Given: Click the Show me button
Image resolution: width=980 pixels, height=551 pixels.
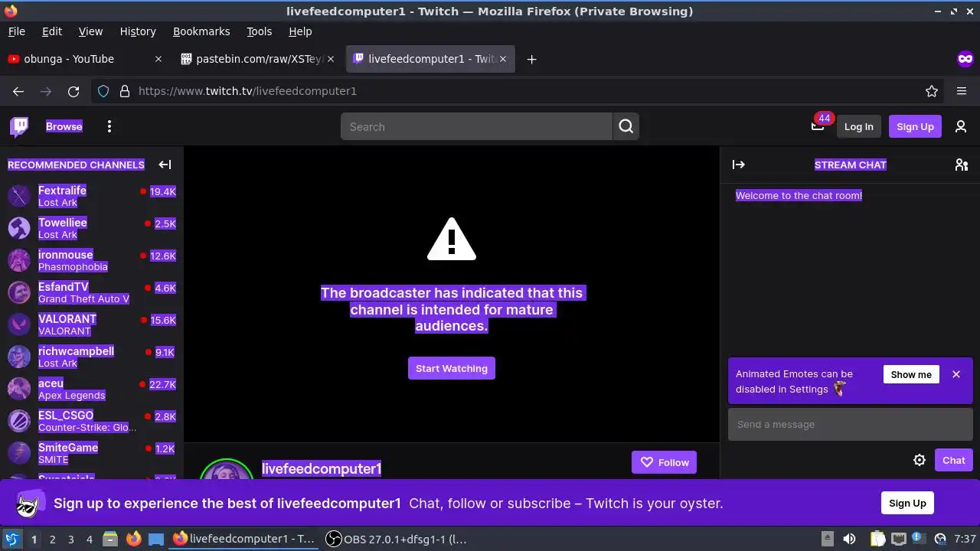Looking at the screenshot, I should tap(911, 374).
